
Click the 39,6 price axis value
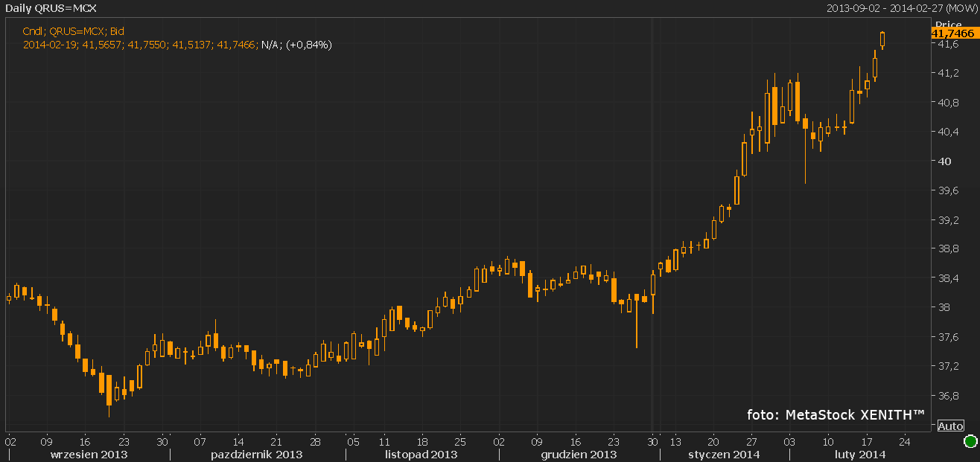pyautogui.click(x=947, y=191)
